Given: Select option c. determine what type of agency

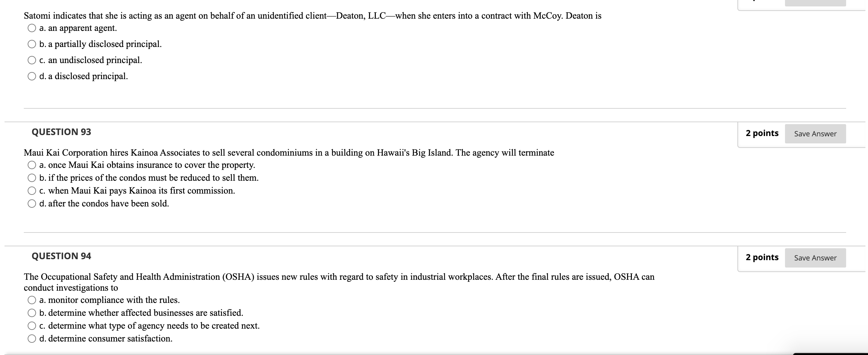Looking at the screenshot, I should point(31,325).
